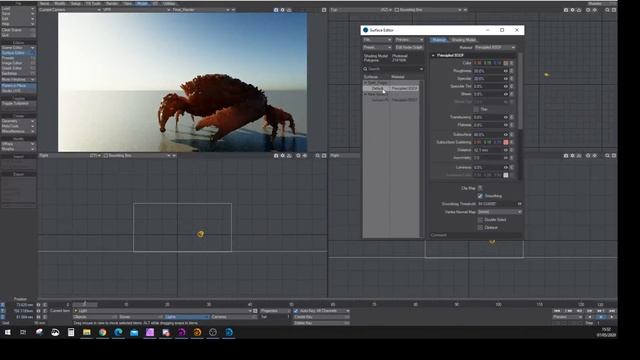Open Roughness texture T button

[x=511, y=71]
